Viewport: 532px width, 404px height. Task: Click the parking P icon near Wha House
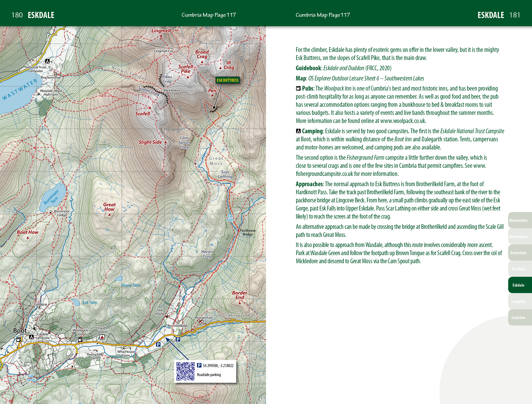pyautogui.click(x=158, y=344)
